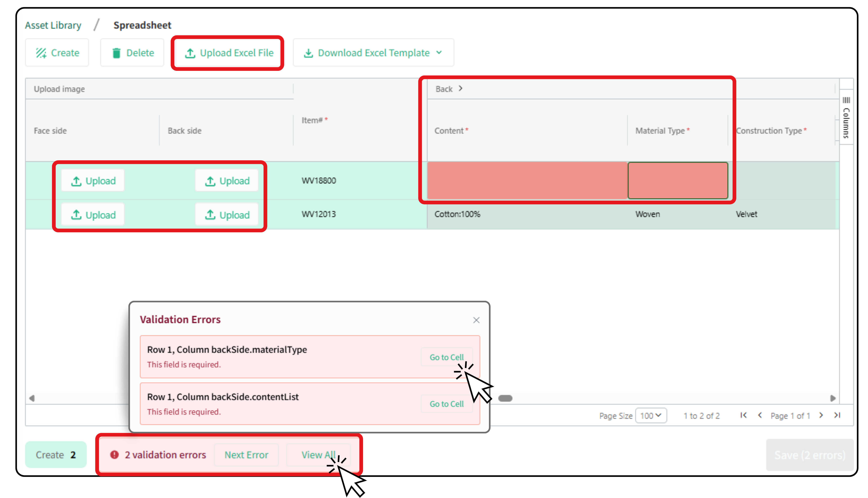This screenshot has height=498, width=868.
Task: Upload face side image for WV12013
Action: point(93,215)
